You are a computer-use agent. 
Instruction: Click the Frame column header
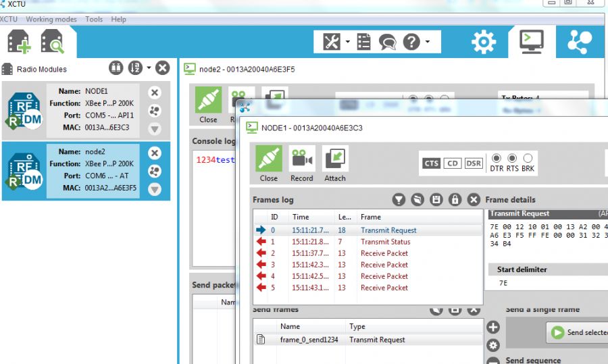[x=420, y=217]
